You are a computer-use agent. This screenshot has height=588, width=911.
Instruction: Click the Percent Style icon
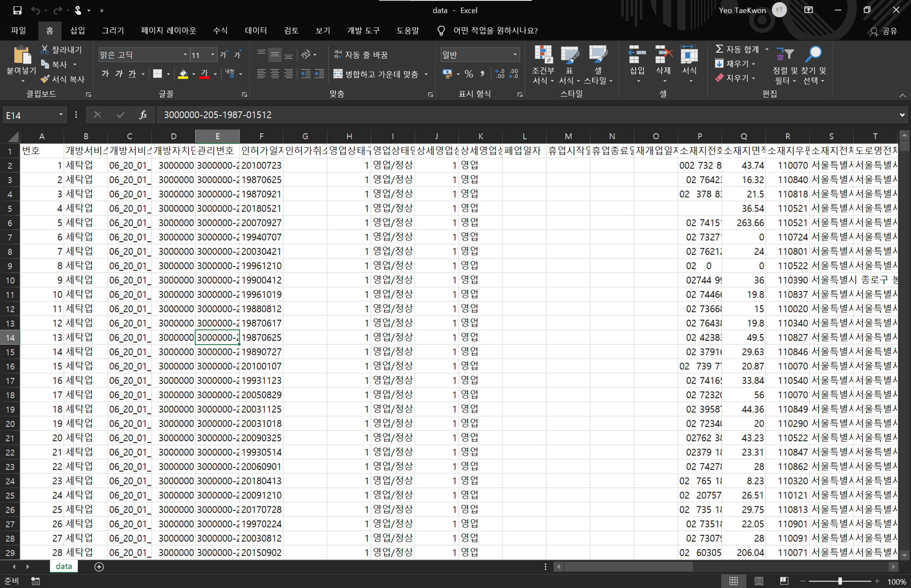[x=469, y=74]
